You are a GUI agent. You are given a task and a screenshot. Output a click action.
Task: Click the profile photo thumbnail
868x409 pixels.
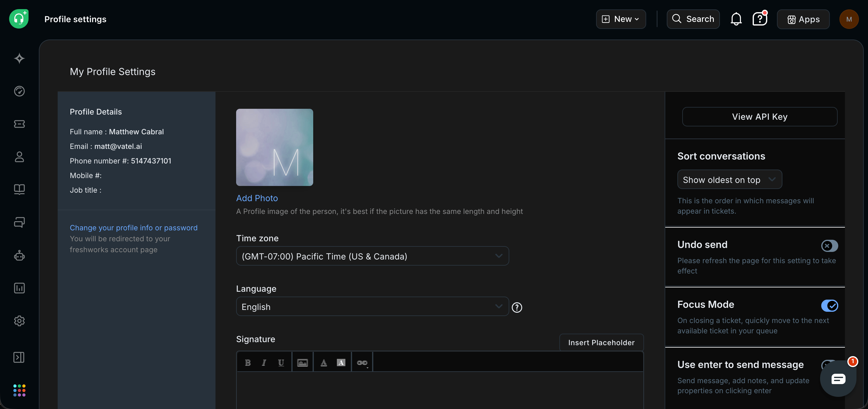pos(274,147)
